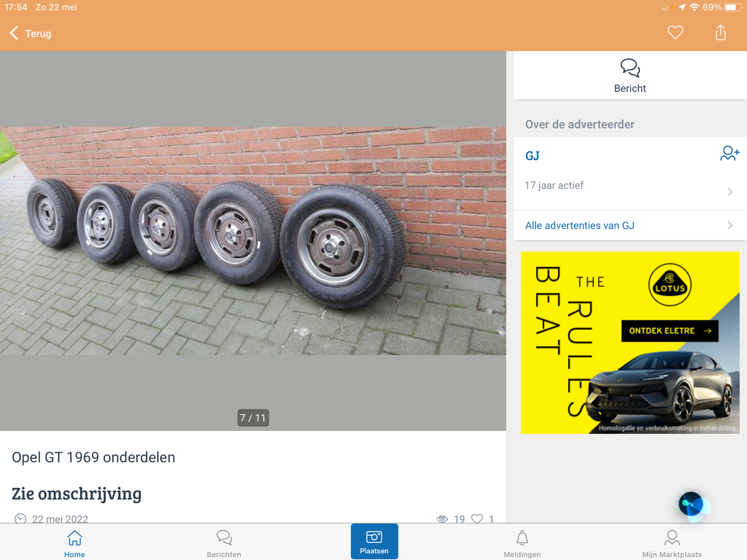Tap the Bericht speech bubble icon
747x560 pixels.
tap(630, 68)
